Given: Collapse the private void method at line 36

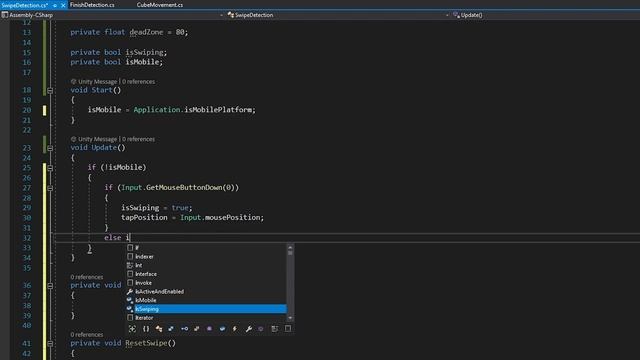Looking at the screenshot, I should coord(50,286).
